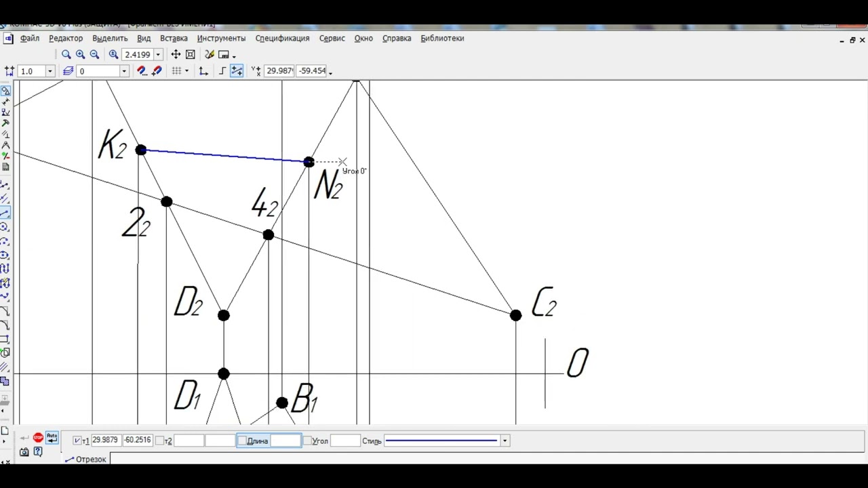Toggle the Auto create object button
The width and height of the screenshot is (868, 488).
tap(52, 438)
